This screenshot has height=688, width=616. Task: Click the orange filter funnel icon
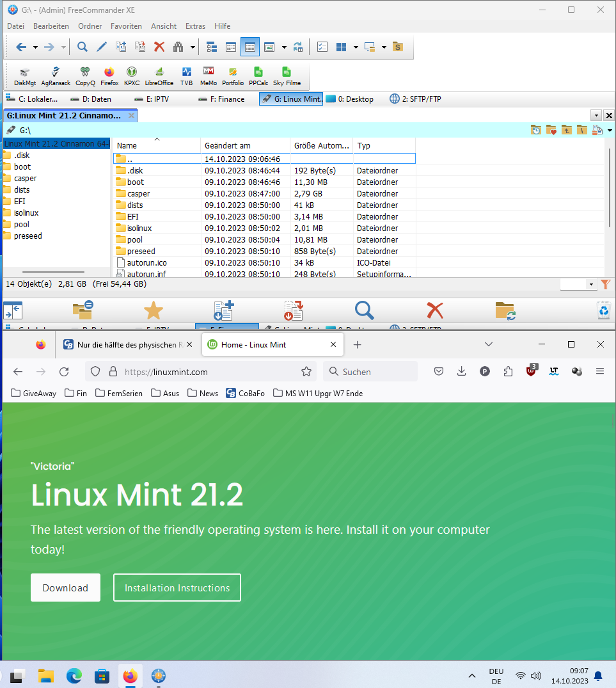coord(606,284)
